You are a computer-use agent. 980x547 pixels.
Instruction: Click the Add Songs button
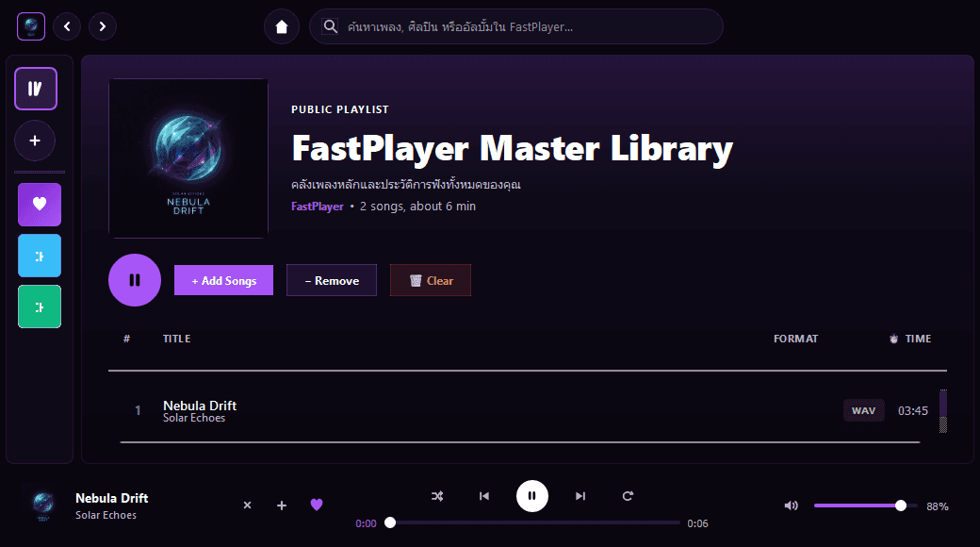click(223, 280)
